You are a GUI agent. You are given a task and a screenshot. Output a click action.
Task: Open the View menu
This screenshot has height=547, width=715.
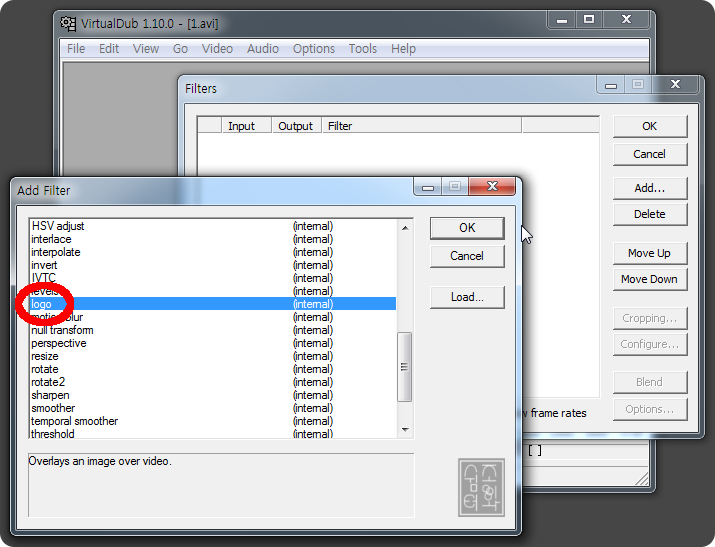(x=146, y=49)
